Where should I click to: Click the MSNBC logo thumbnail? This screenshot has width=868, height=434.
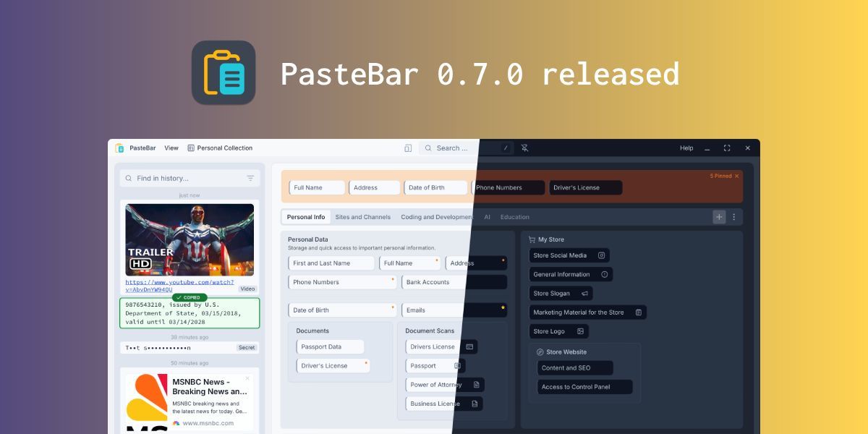[147, 404]
